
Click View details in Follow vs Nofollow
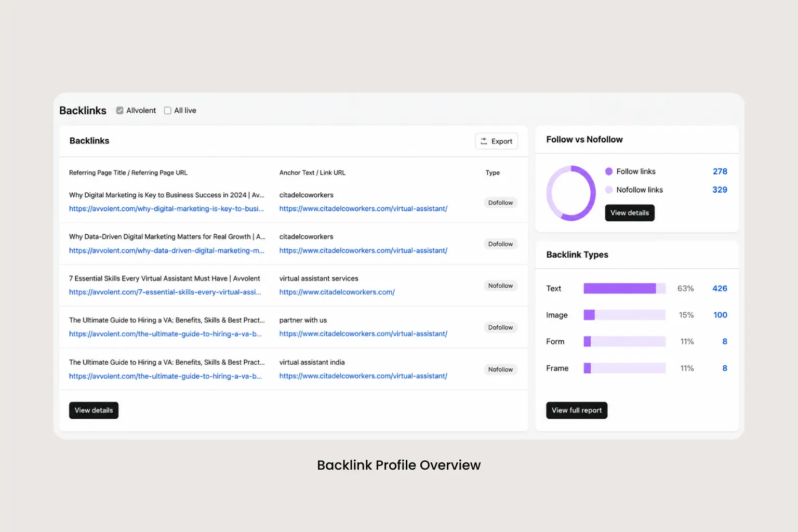(x=630, y=213)
